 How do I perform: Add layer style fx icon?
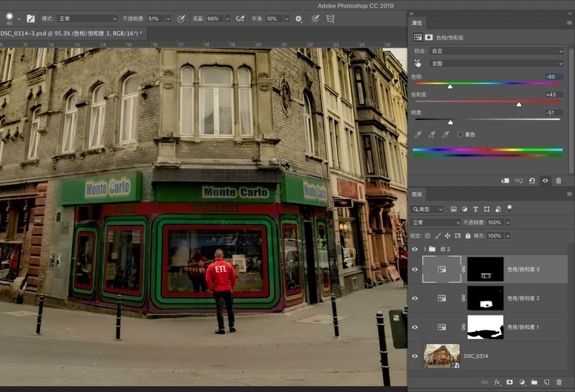point(497,382)
